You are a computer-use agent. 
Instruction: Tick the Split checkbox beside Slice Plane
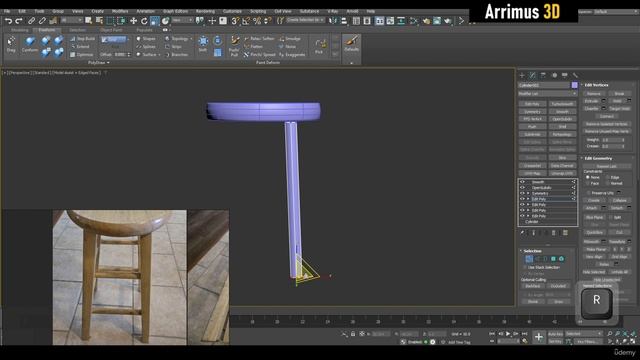(x=611, y=218)
